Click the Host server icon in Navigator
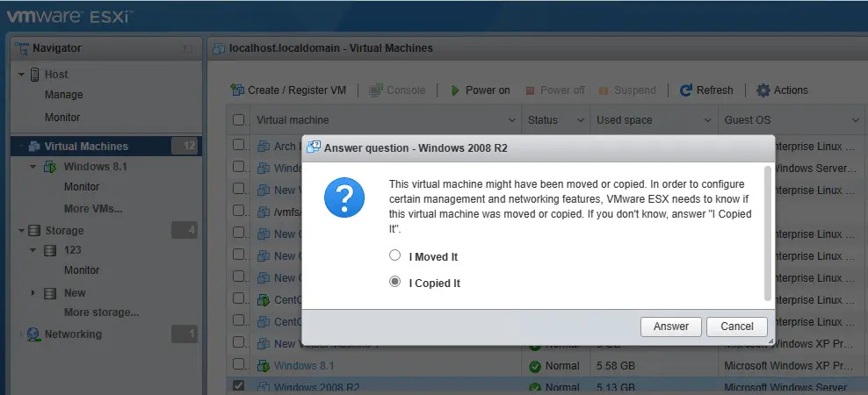The height and width of the screenshot is (395, 868). (35, 75)
